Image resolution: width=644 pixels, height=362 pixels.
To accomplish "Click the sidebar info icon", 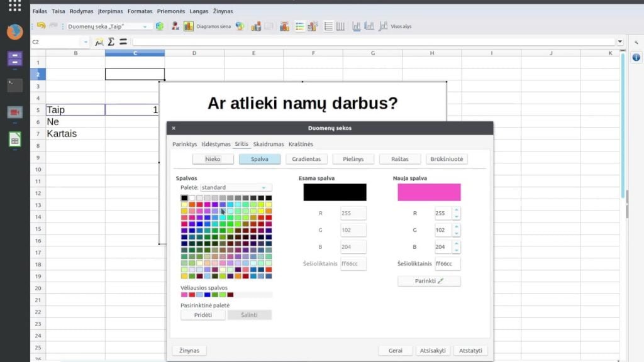I will [636, 57].
